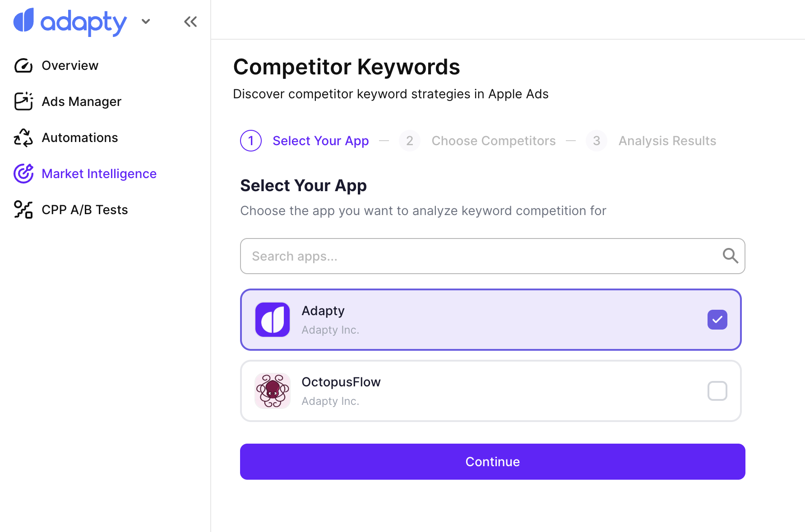Click step indicator circle numbered 1
This screenshot has height=532, width=805.
coord(250,141)
